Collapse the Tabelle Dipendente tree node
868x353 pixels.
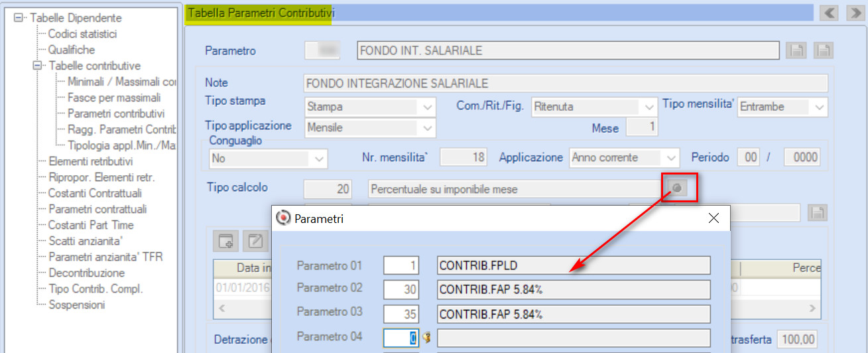18,18
